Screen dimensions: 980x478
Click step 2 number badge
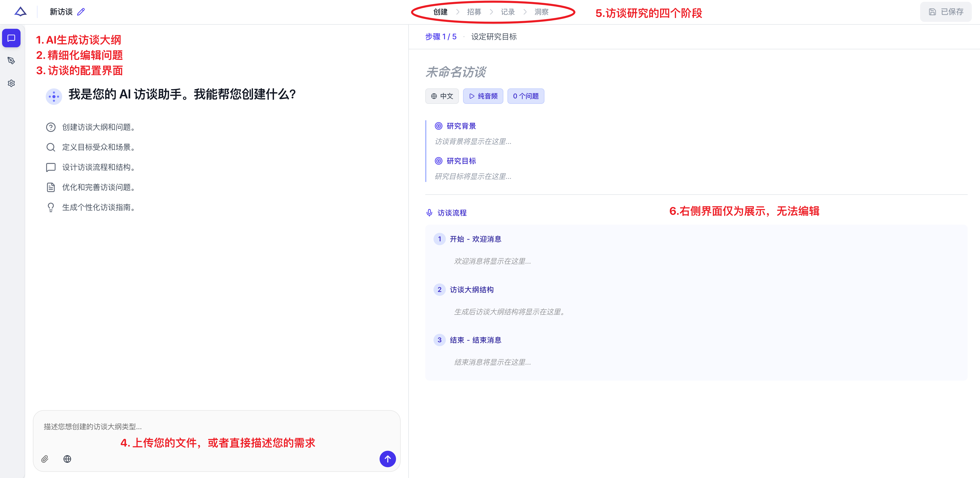pos(439,290)
